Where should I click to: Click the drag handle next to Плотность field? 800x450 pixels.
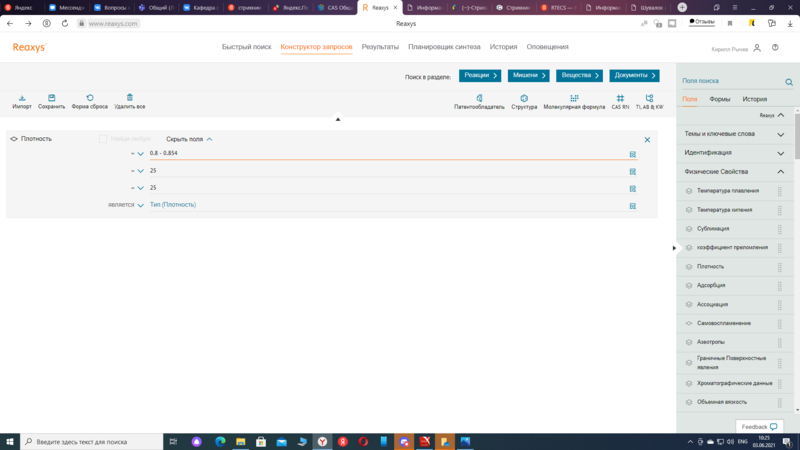780,267
